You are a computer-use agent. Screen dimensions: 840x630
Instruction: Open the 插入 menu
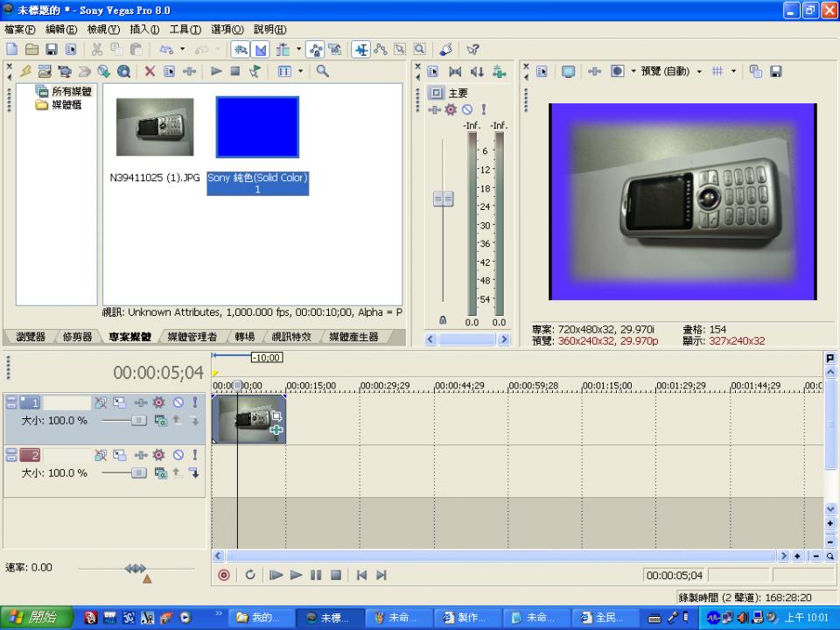click(x=143, y=30)
